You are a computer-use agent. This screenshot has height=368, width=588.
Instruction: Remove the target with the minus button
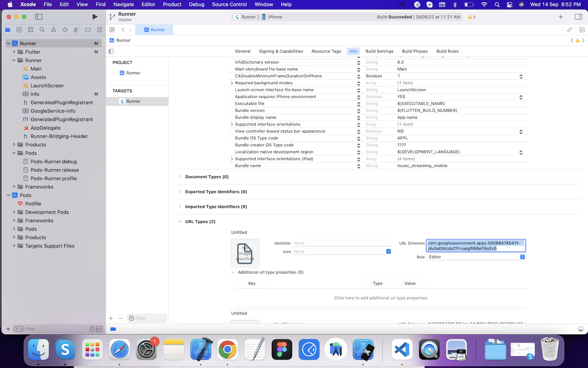120,318
